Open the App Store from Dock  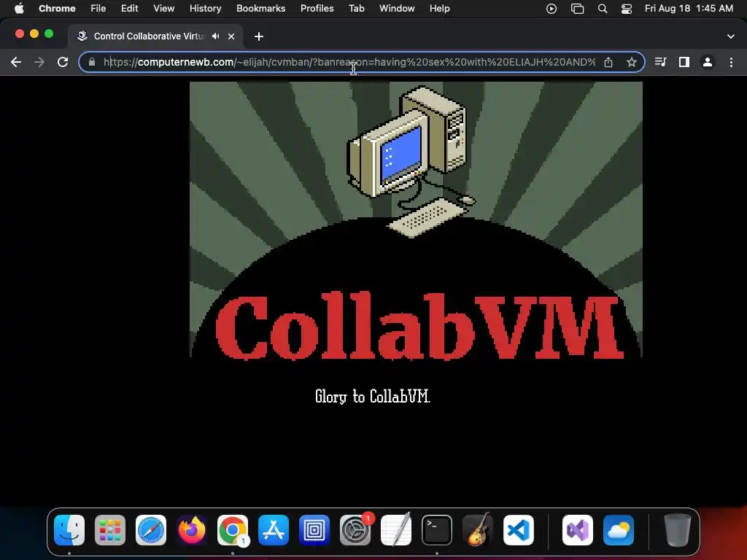coord(274,530)
